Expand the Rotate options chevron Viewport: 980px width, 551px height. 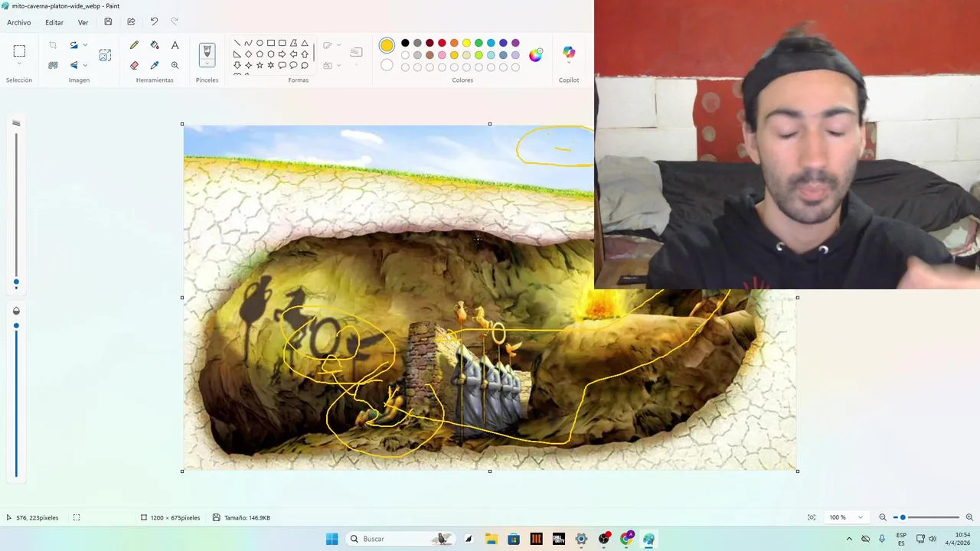[85, 45]
